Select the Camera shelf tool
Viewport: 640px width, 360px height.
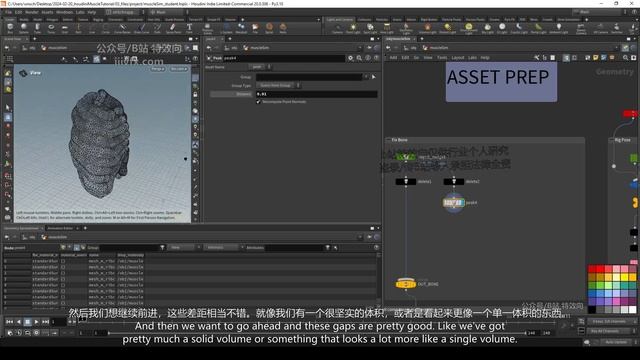pos(338,28)
